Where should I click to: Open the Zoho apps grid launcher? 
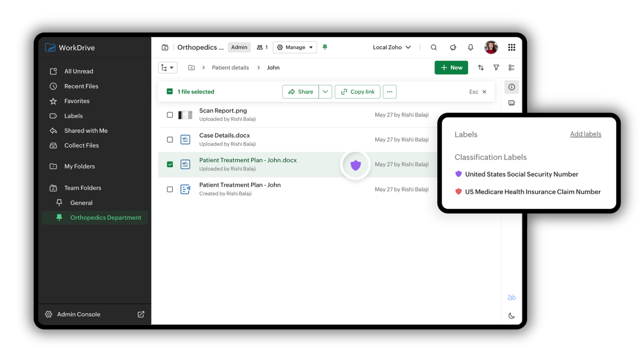coord(511,47)
